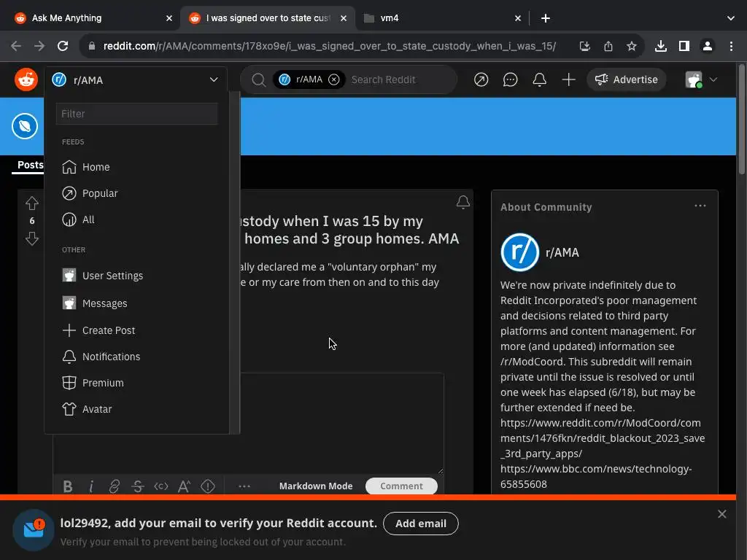Click the post follow bell icon

[463, 202]
